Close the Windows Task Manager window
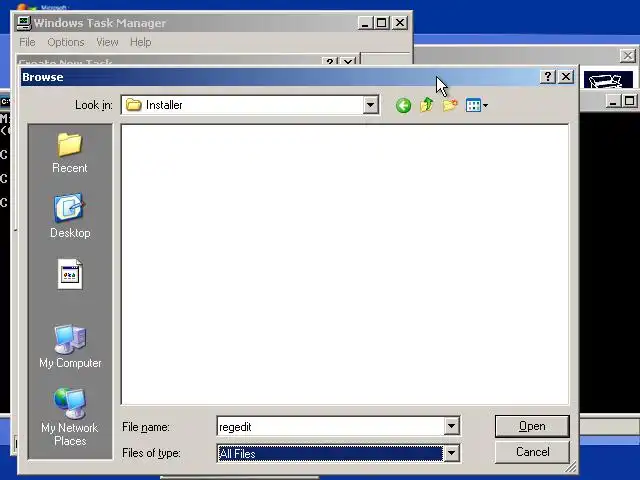 (400, 23)
